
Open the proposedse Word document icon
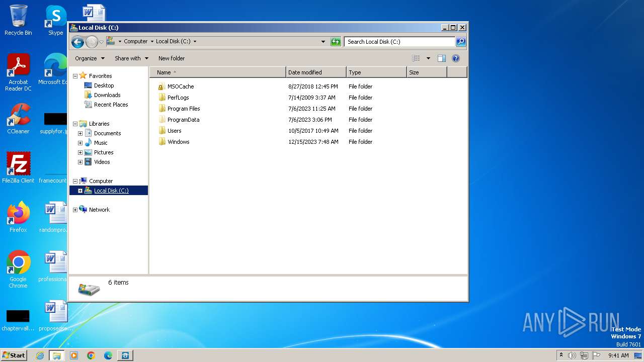tap(55, 315)
